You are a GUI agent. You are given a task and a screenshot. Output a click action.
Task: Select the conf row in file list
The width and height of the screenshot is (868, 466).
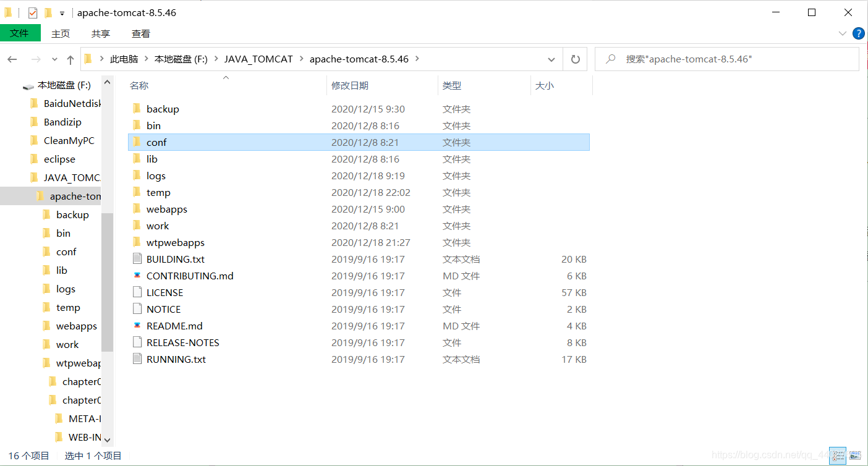pos(359,142)
